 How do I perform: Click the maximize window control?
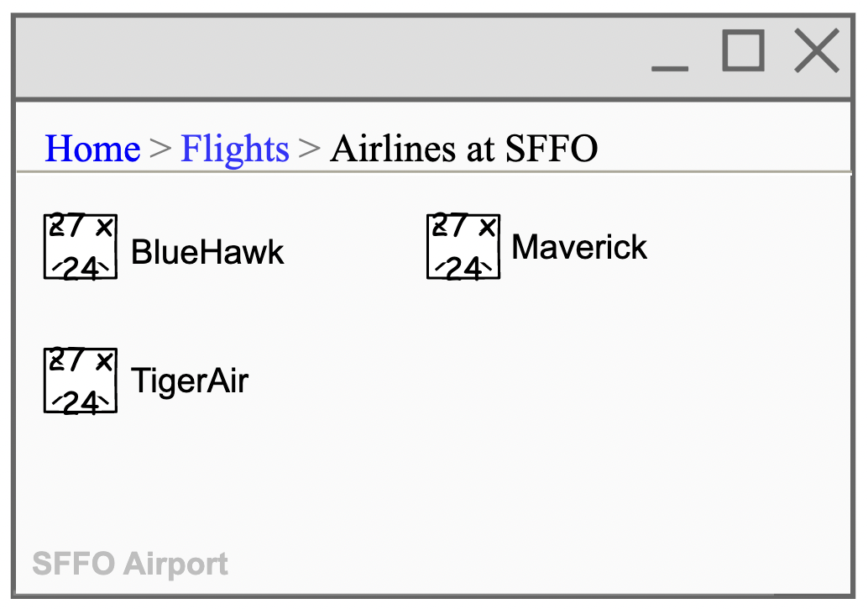pos(743,52)
